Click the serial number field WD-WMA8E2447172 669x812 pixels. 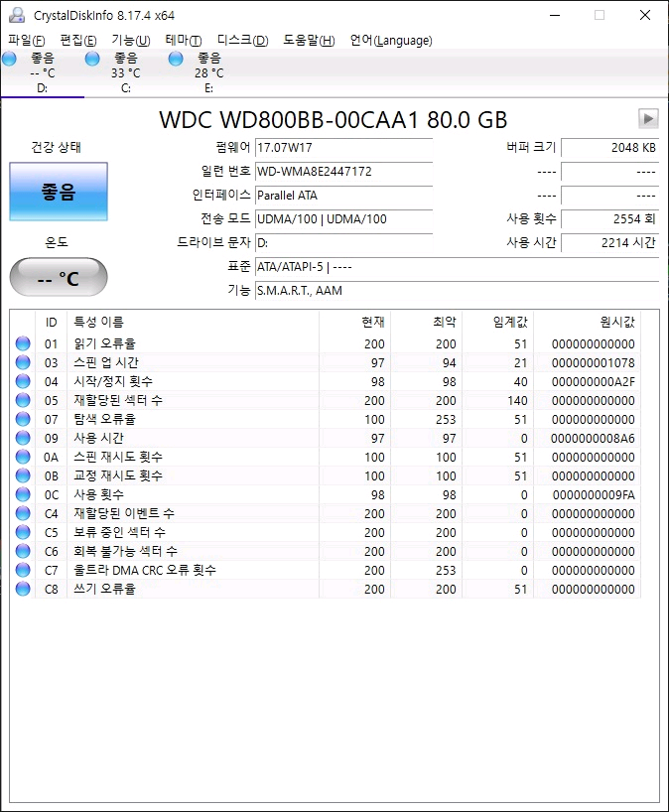pos(343,172)
